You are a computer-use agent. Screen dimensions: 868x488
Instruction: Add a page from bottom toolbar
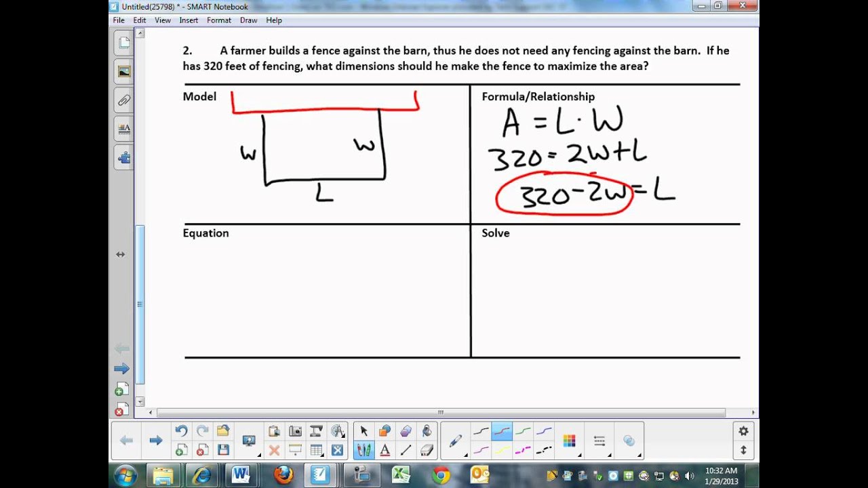(181, 450)
